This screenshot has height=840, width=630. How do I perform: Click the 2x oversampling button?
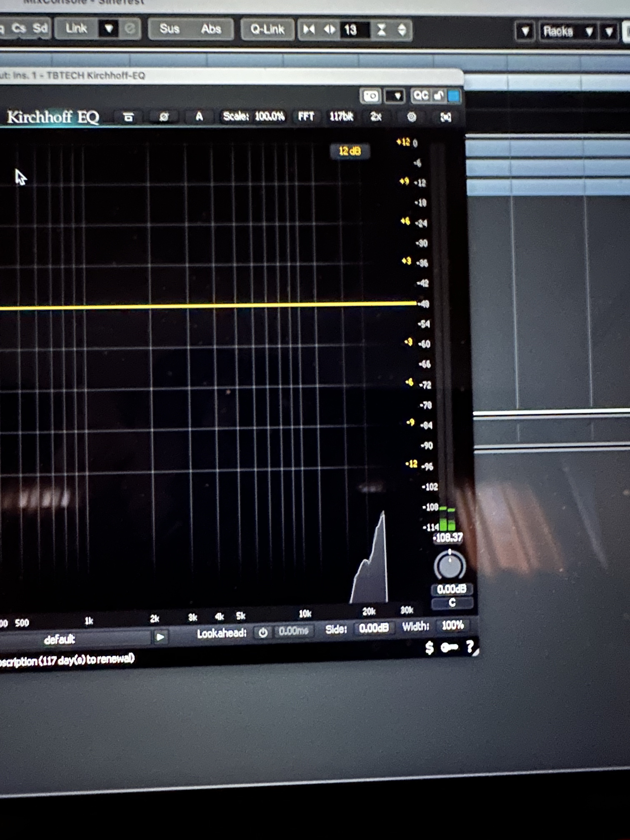tap(376, 117)
